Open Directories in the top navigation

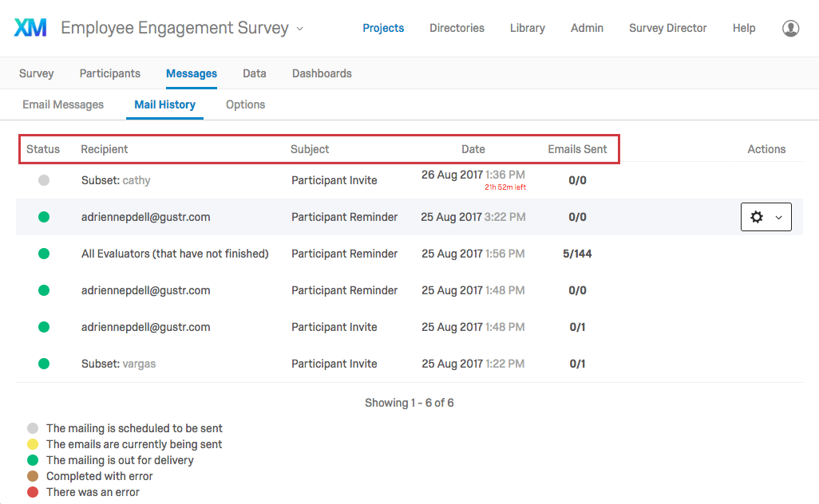(457, 28)
